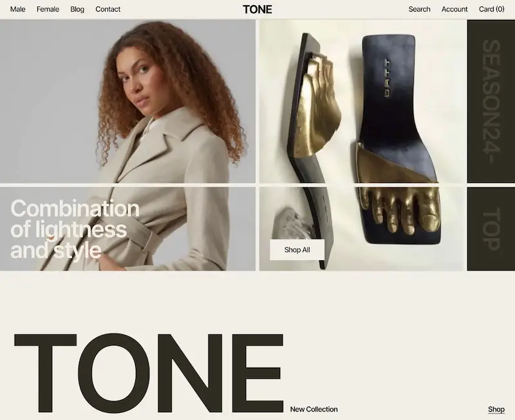Click the TONE logo in header
The image size is (515, 420).
(x=257, y=10)
